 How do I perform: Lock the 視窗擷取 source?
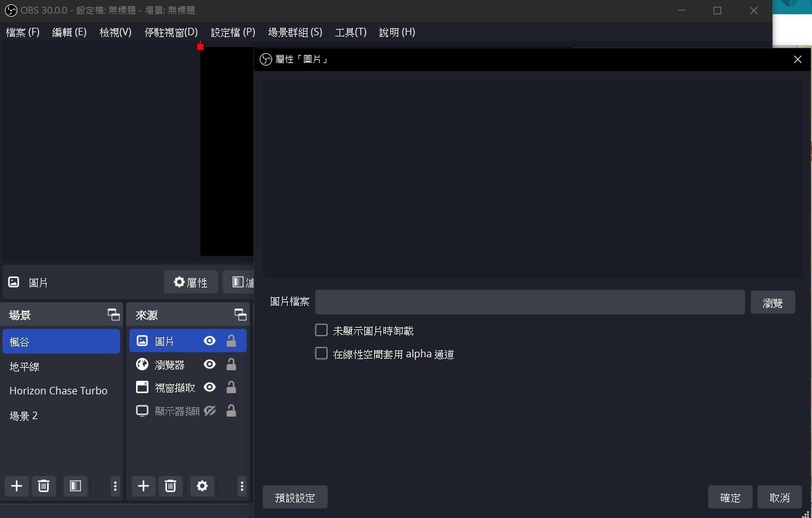pyautogui.click(x=231, y=387)
